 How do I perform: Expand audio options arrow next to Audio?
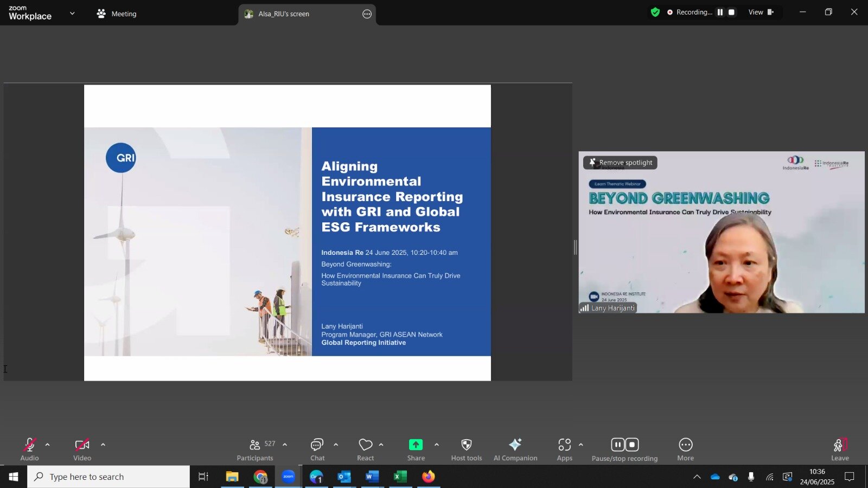(48, 445)
